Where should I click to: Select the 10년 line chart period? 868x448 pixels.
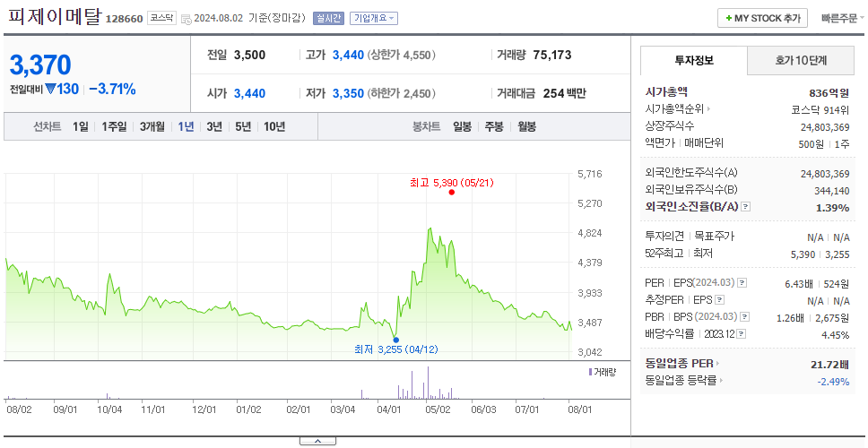tap(274, 126)
